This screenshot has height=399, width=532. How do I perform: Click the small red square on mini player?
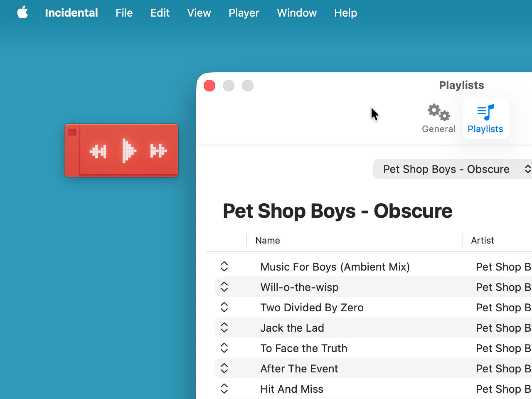click(72, 132)
